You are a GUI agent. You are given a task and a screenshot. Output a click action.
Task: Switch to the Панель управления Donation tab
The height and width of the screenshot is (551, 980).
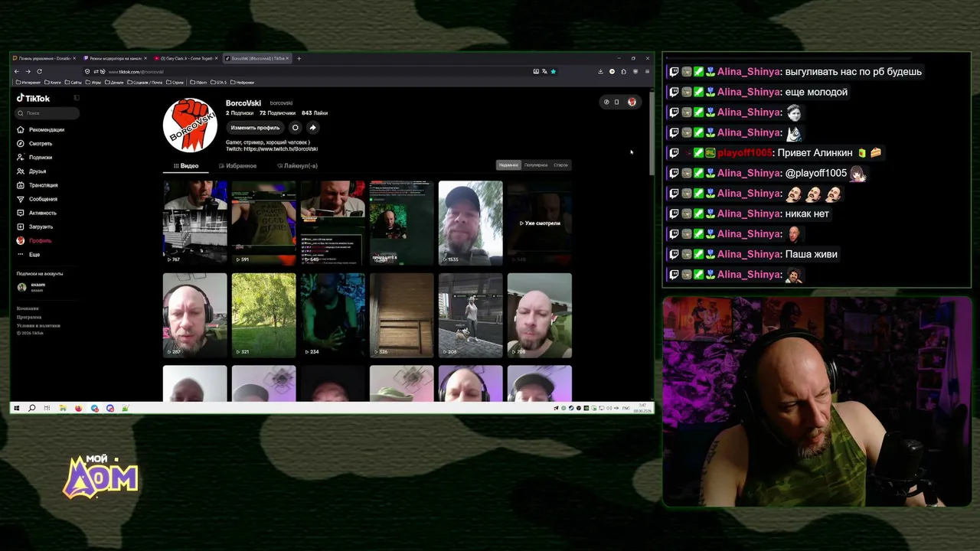tap(44, 58)
